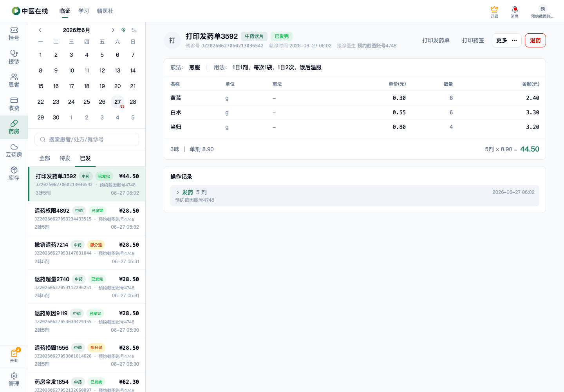Click the 金额(元) column header
The height and width of the screenshot is (392, 564).
(x=531, y=84)
